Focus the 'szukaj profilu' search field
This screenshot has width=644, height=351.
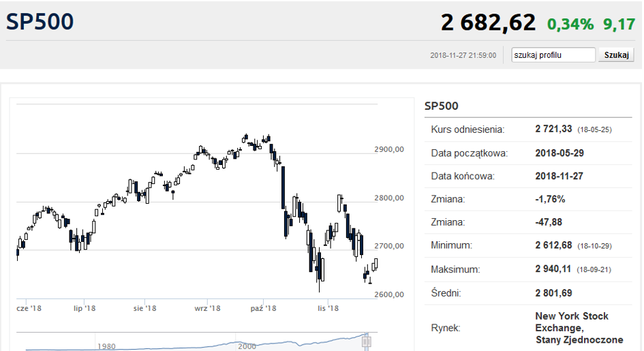coord(553,55)
